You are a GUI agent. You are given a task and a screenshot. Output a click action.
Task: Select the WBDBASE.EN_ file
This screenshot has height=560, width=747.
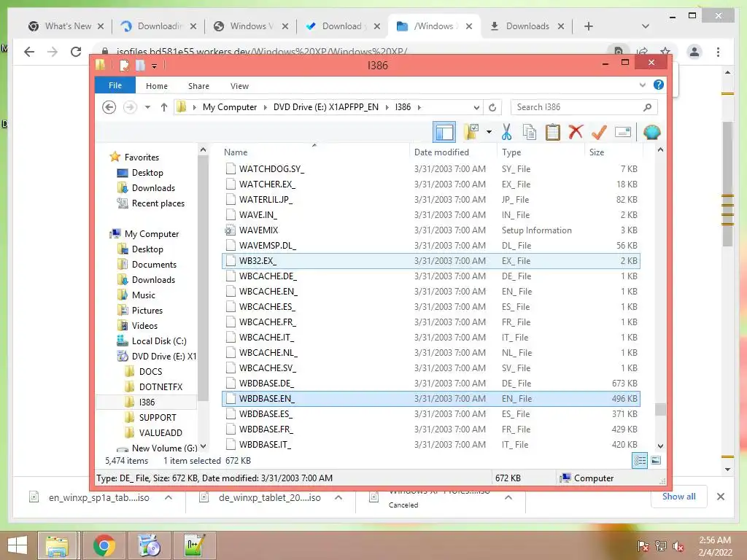click(431, 399)
